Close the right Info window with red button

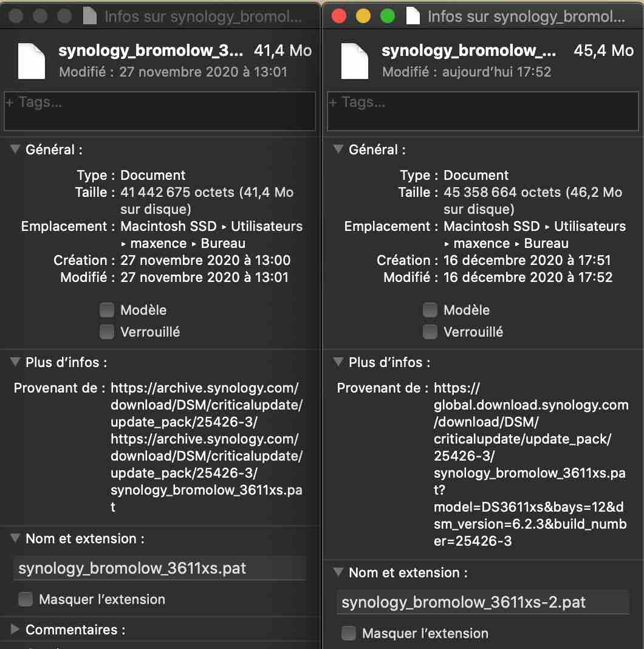[339, 16]
